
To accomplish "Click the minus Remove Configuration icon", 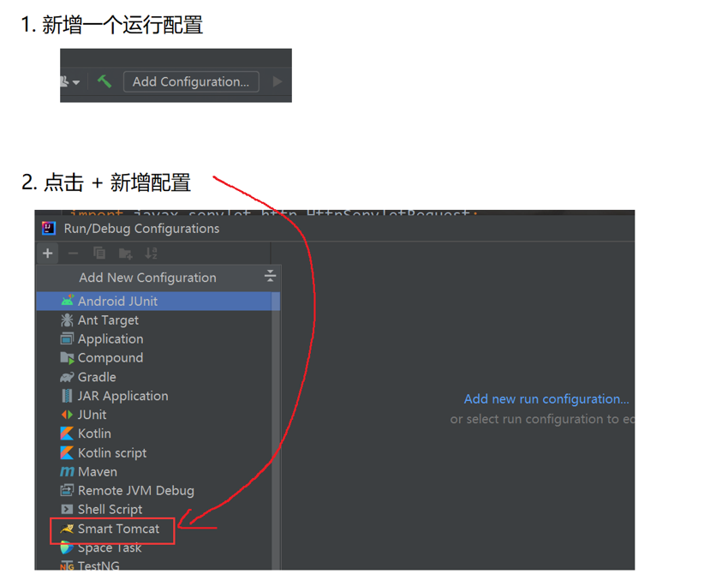I will (x=73, y=253).
